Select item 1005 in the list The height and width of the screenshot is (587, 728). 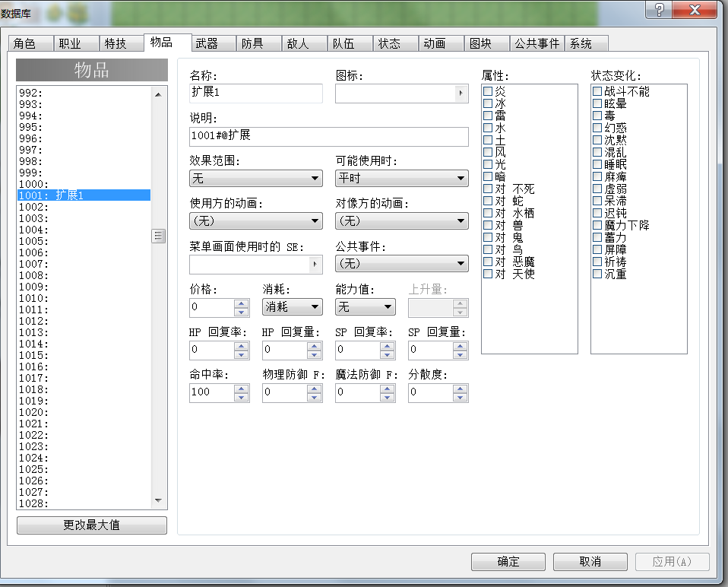point(84,241)
